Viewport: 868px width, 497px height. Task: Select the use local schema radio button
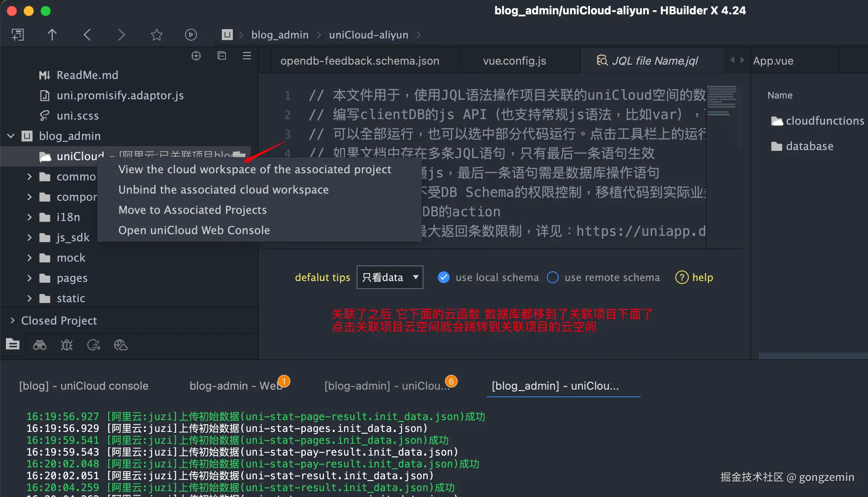tap(444, 277)
